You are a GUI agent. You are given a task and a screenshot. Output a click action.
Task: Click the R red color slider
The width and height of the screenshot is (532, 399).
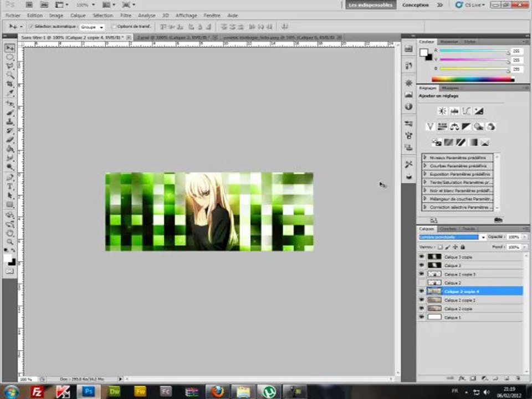tap(475, 51)
